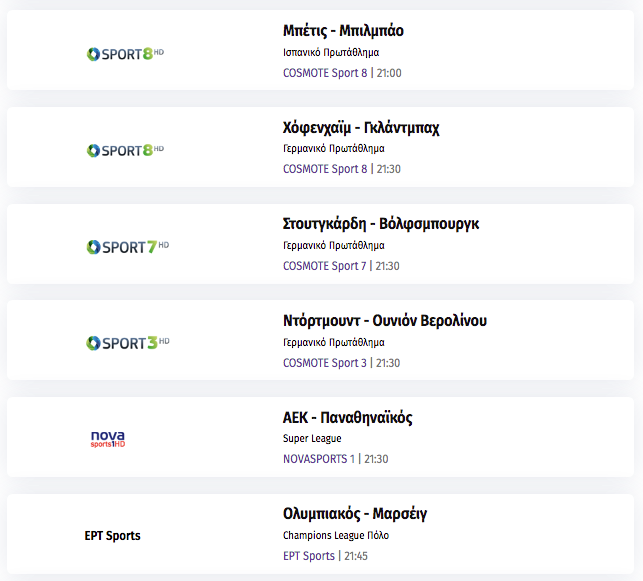The width and height of the screenshot is (643, 581).
Task: Select the COSMOTE Sport 8 link at 21:00
Action: [325, 73]
